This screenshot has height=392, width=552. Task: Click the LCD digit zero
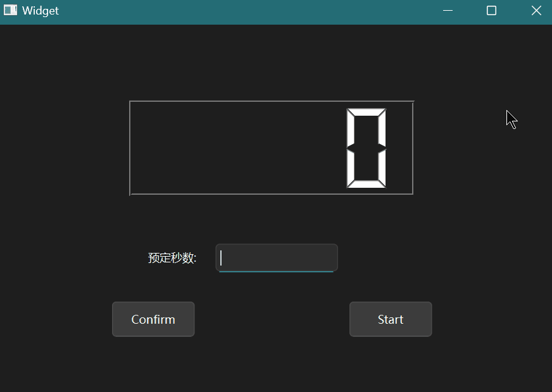point(367,148)
